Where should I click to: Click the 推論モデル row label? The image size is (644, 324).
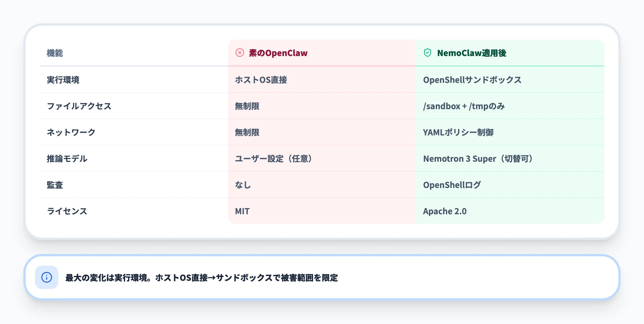pyautogui.click(x=67, y=158)
